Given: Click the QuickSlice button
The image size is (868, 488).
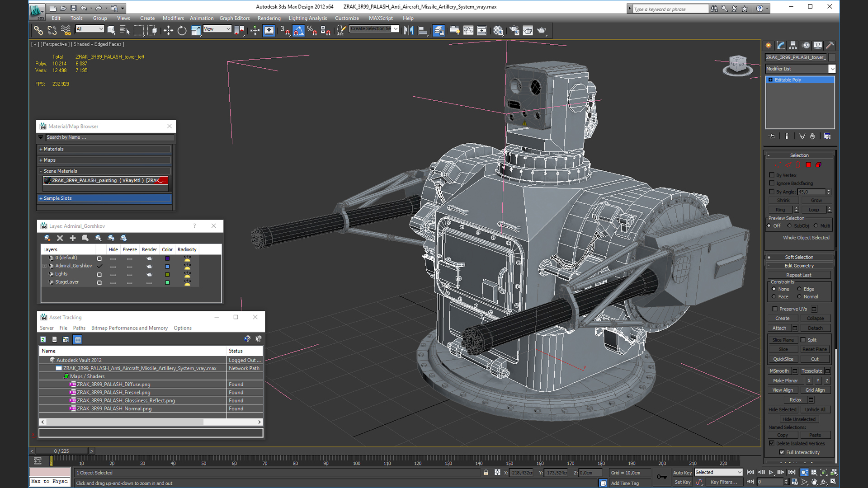Looking at the screenshot, I should tap(783, 359).
